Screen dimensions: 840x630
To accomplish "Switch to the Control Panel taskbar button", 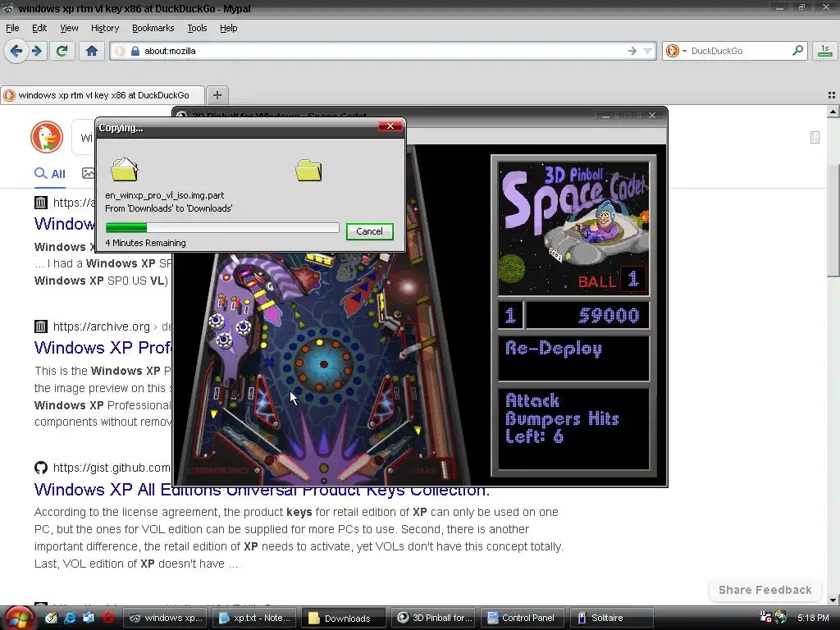I will (x=523, y=618).
